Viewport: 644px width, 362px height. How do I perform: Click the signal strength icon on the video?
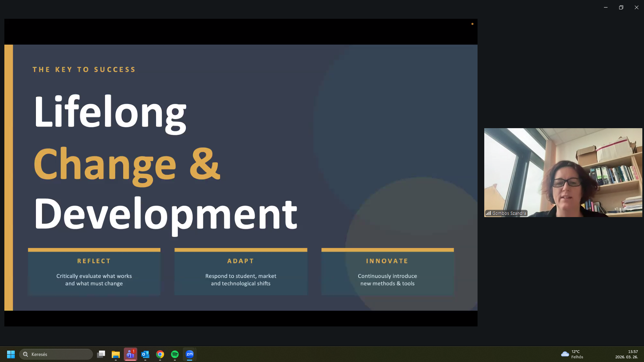[x=488, y=213]
